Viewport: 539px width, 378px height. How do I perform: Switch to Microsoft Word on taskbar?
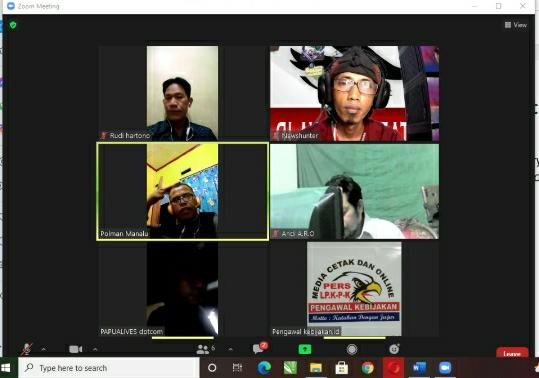[x=419, y=368]
